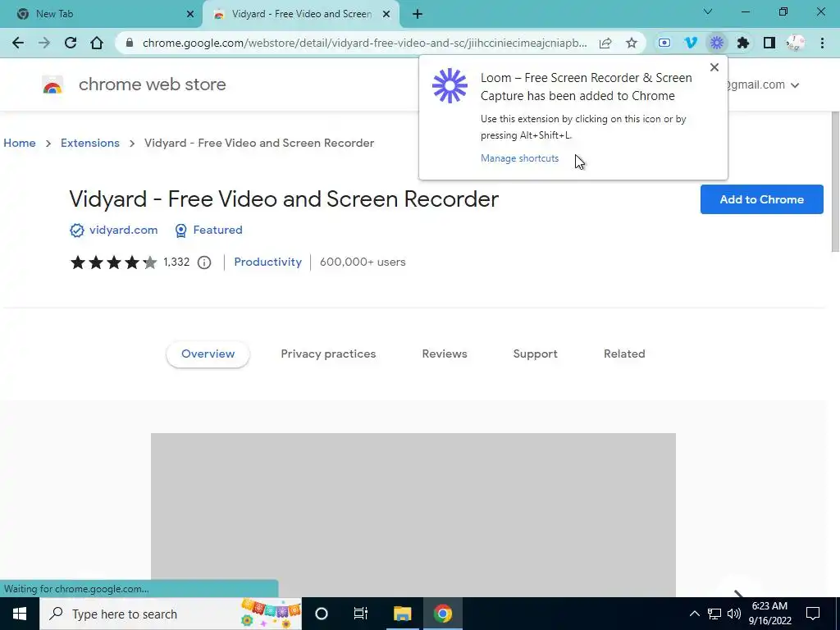
Task: Click Chrome icon in taskbar
Action: (x=442, y=614)
